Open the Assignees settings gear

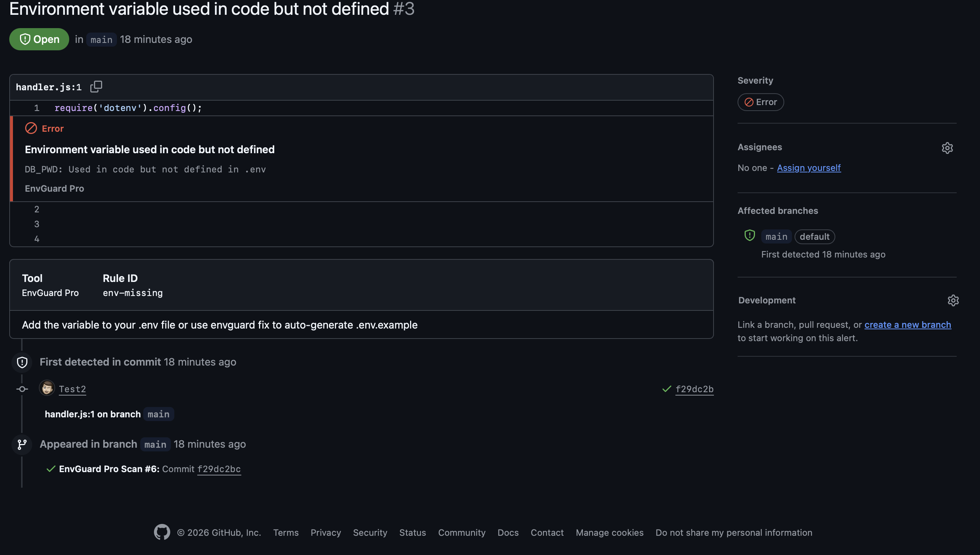pos(947,148)
